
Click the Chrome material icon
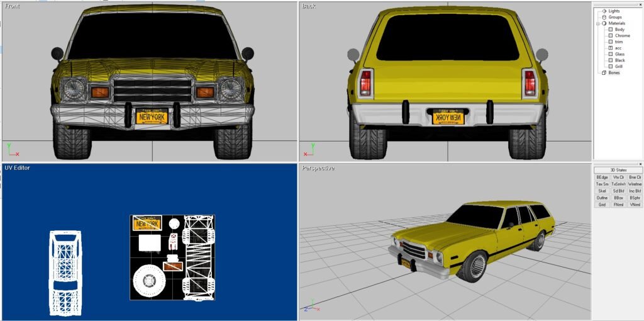click(x=610, y=36)
